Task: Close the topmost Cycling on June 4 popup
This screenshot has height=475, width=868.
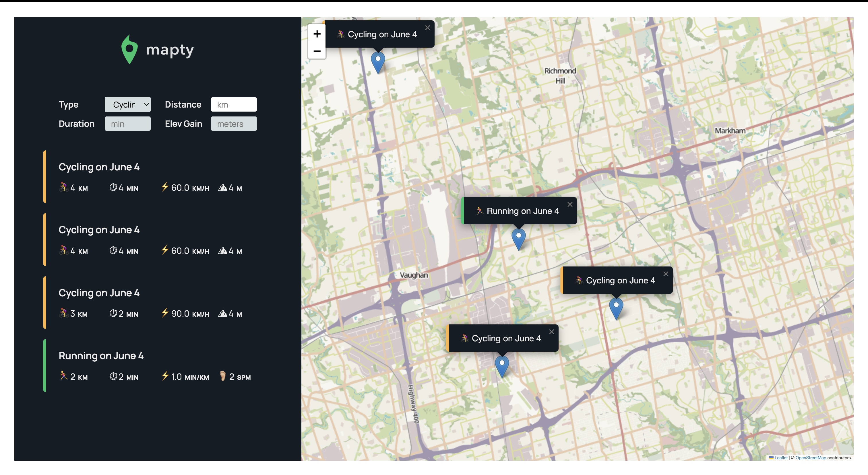Action: click(x=427, y=28)
